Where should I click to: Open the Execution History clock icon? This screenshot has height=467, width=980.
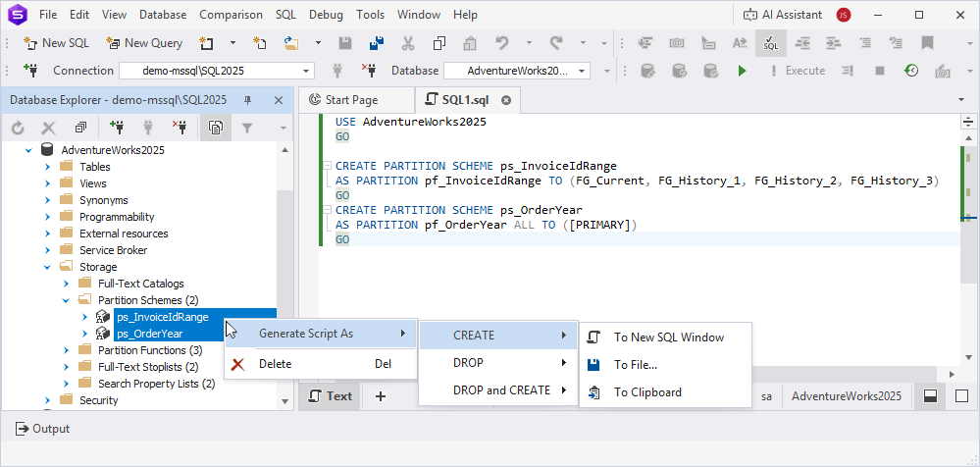(x=911, y=71)
